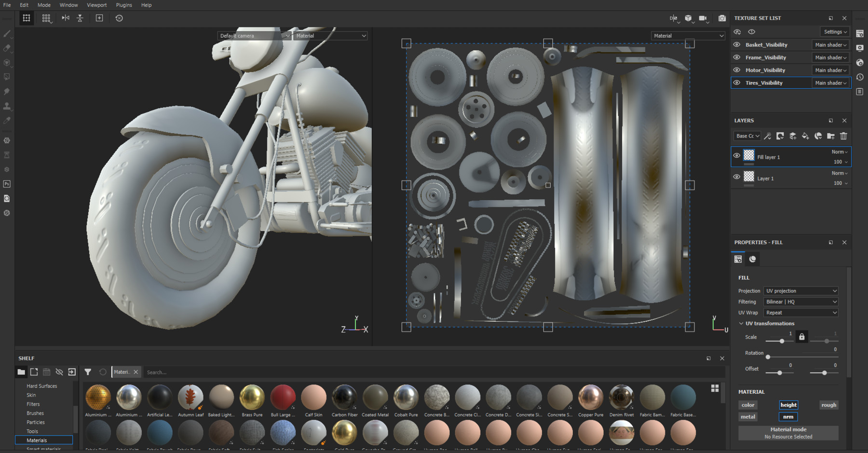Open the Plugins menu
The height and width of the screenshot is (453, 868).
(x=123, y=5)
